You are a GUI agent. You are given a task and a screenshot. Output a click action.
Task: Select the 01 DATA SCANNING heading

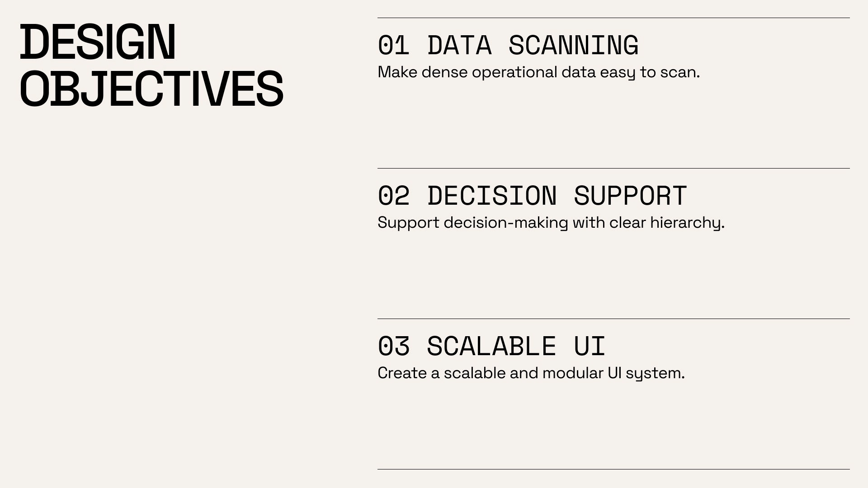508,45
